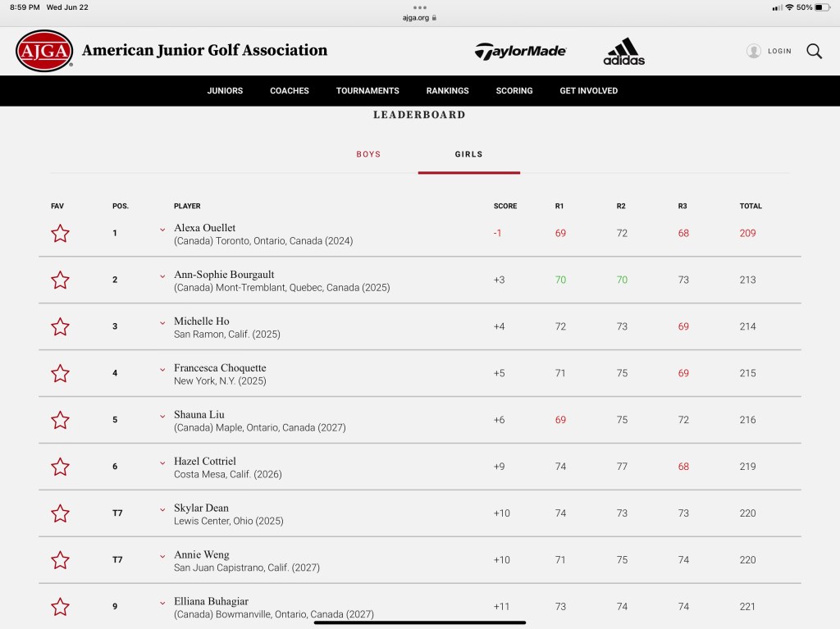Click the TaylorMade sponsor logo

pos(520,51)
